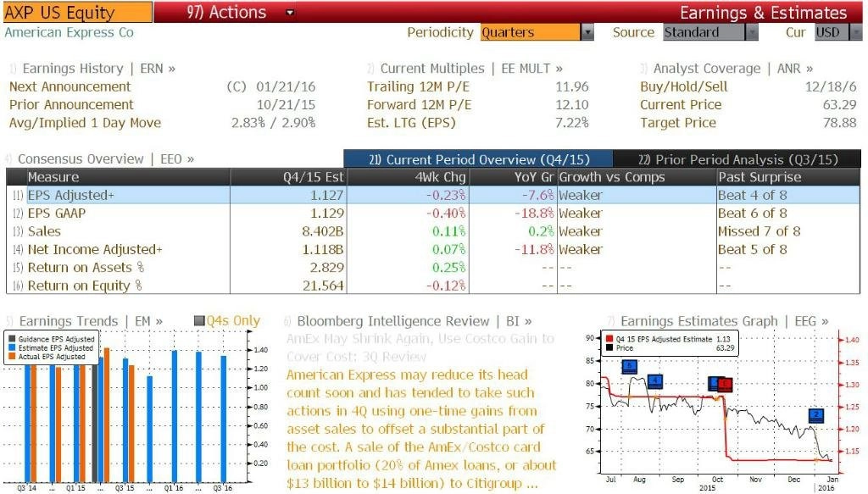This screenshot has height=494, width=868.
Task: Click the Earnings & Estimates title
Action: [764, 12]
